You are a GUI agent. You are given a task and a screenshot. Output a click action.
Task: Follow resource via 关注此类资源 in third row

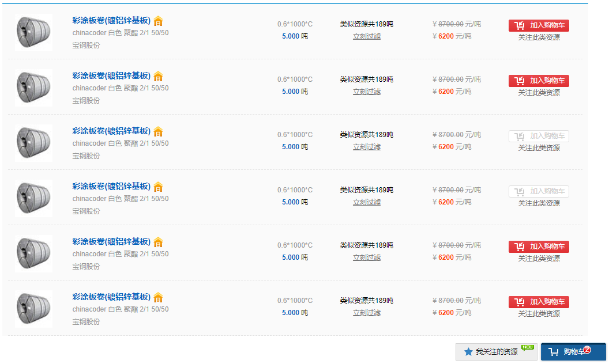click(x=539, y=148)
